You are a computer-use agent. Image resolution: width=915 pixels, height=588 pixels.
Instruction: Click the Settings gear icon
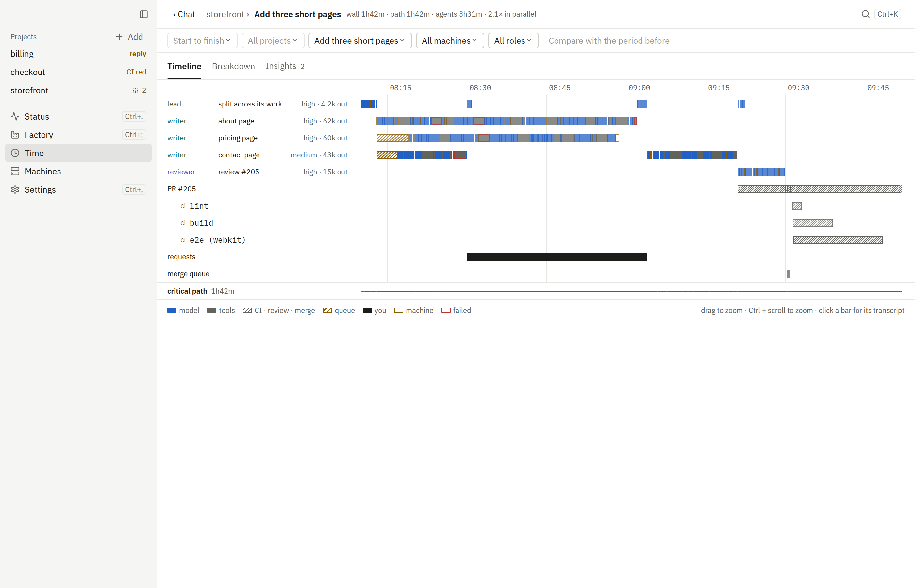tap(15, 190)
